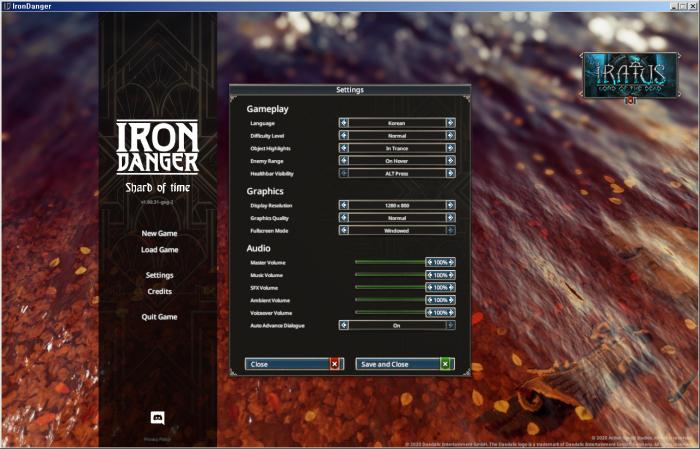The image size is (700, 449).
Task: Click right arrow of Graphics Quality
Action: pos(450,218)
